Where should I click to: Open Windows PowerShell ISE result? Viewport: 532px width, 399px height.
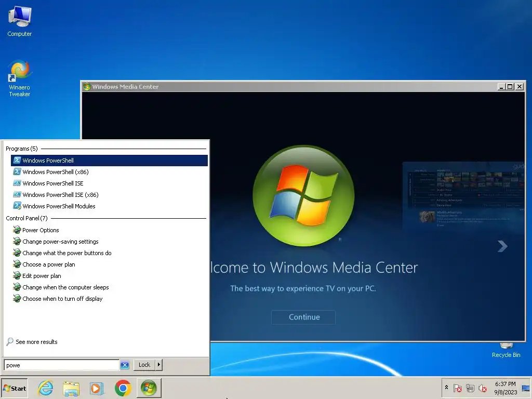click(109, 183)
